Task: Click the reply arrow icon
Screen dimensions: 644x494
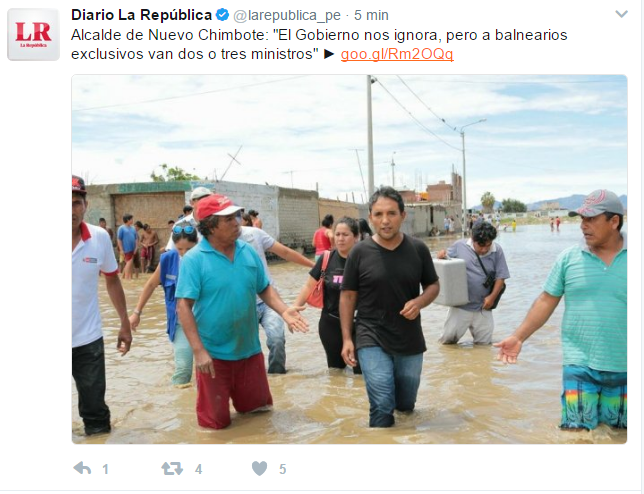Action: pos(82,468)
